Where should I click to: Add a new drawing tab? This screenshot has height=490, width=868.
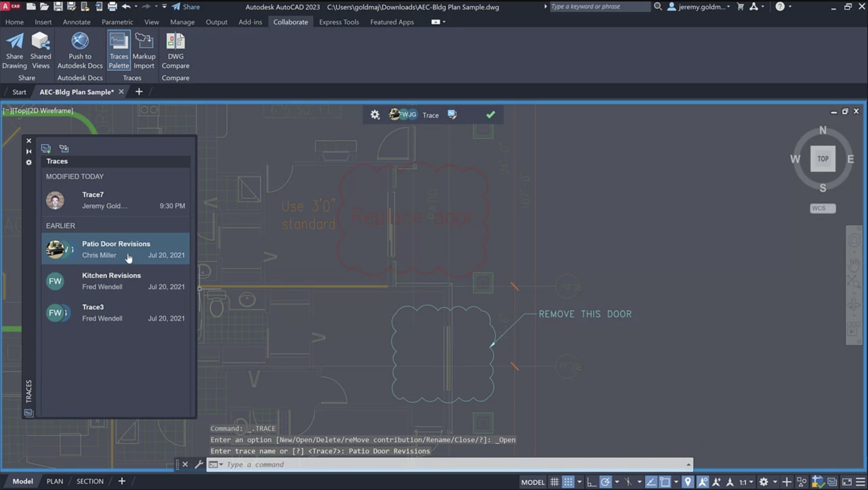(139, 91)
